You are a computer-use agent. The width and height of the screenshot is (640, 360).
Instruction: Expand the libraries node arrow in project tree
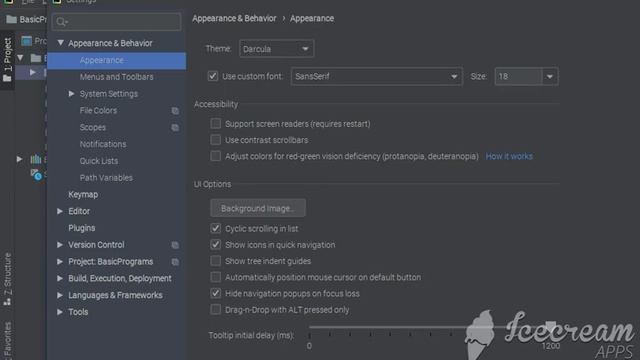(x=19, y=159)
